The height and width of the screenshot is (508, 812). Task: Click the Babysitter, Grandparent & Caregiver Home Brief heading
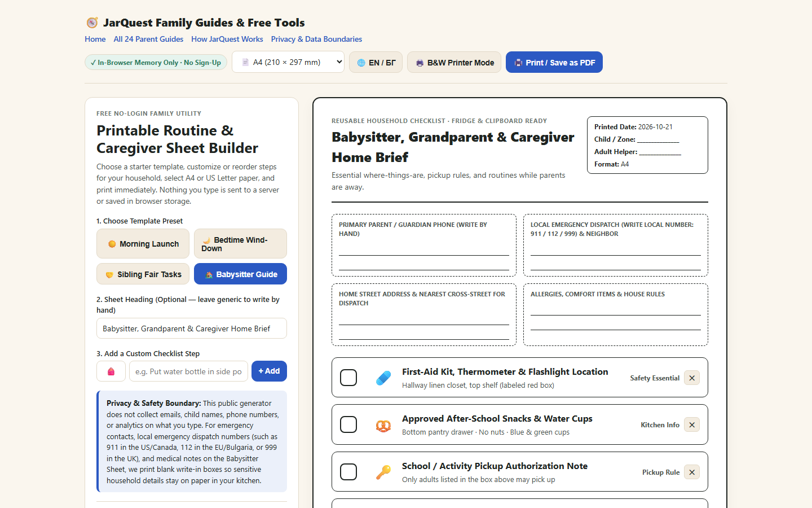(x=453, y=147)
